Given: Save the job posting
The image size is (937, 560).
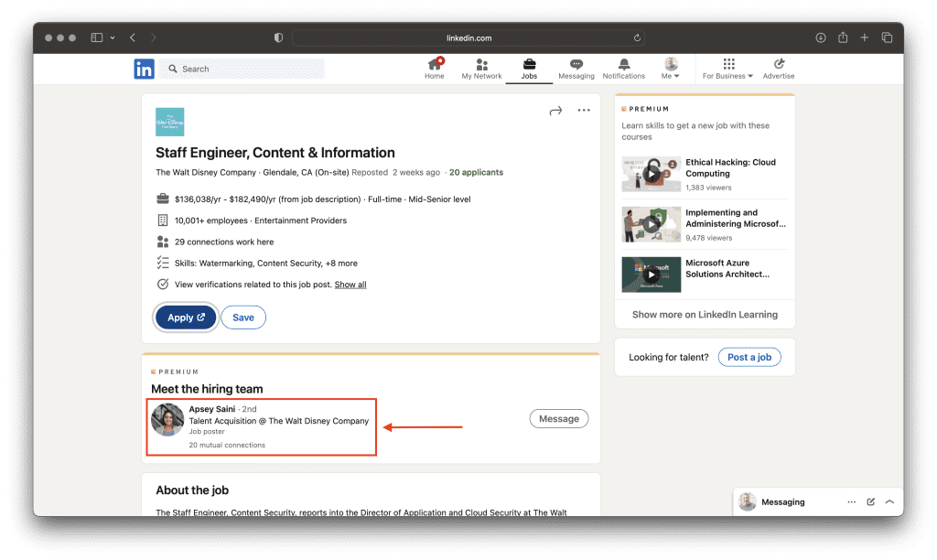Looking at the screenshot, I should tap(243, 318).
